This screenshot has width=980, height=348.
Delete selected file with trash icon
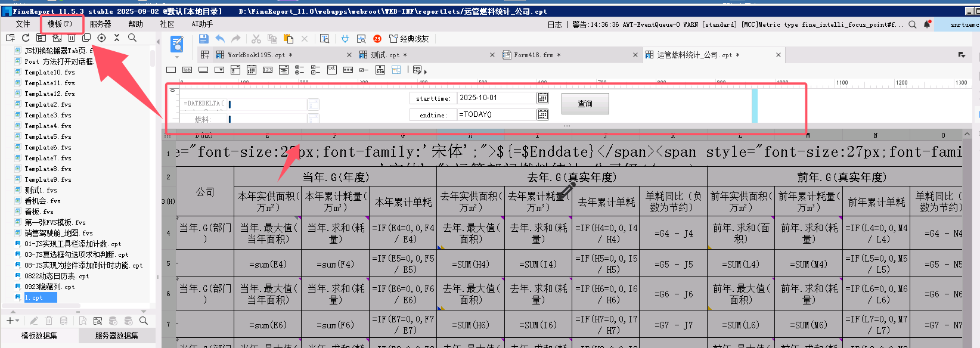(72, 38)
